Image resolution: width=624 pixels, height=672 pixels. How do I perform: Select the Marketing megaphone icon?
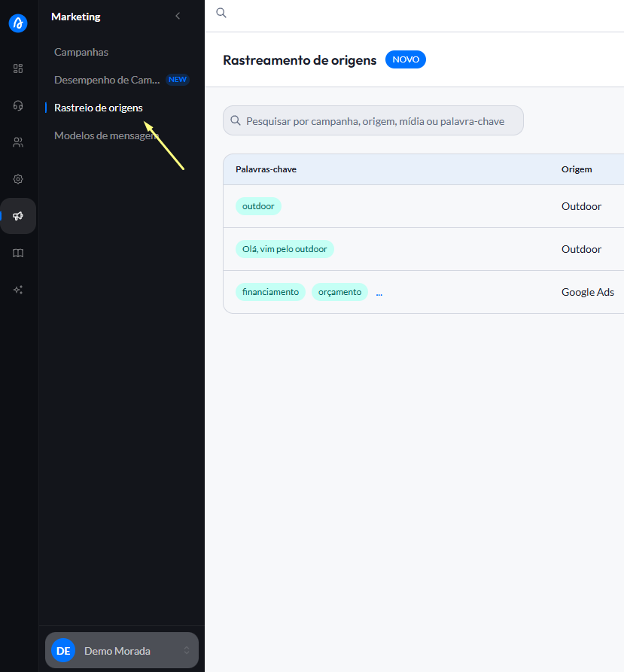(18, 216)
